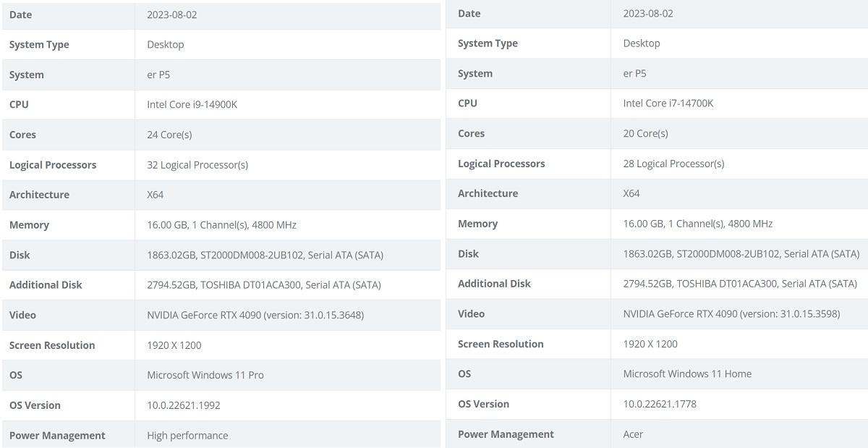Click the Memory row showing 16.00 GB
Image resolution: width=868 pixels, height=448 pixels.
[x=219, y=224]
